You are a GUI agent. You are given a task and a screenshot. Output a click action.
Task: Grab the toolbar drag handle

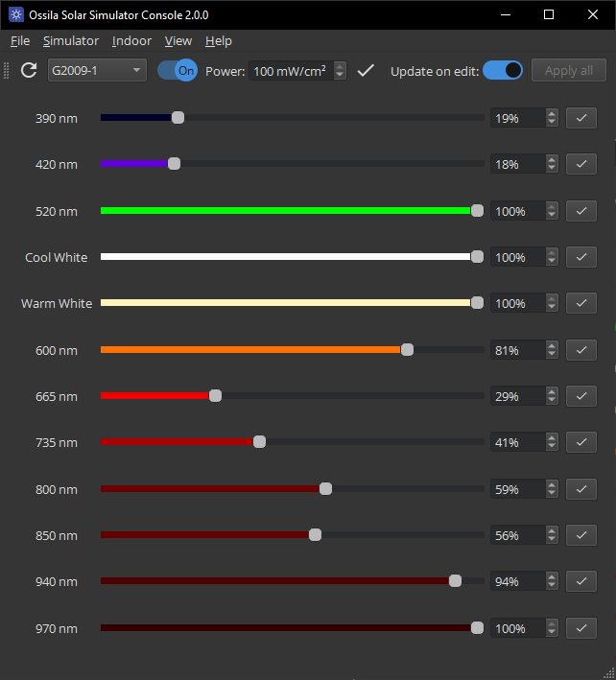[x=6, y=70]
